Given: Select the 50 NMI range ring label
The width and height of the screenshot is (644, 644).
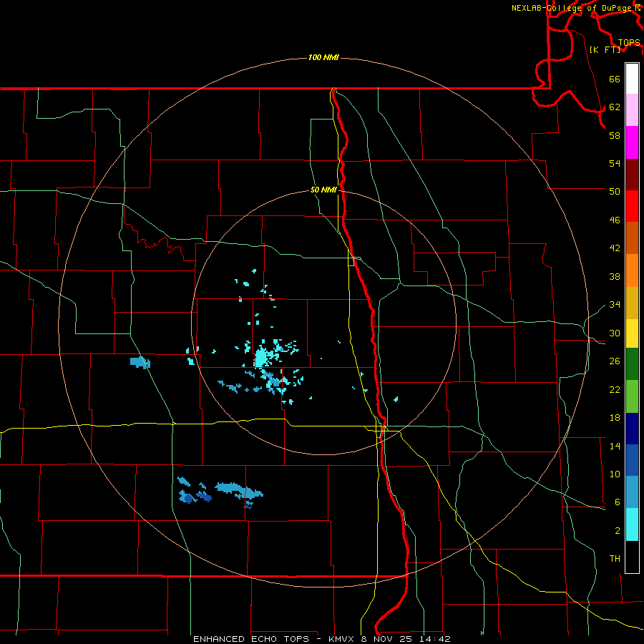Looking at the screenshot, I should 323,190.
